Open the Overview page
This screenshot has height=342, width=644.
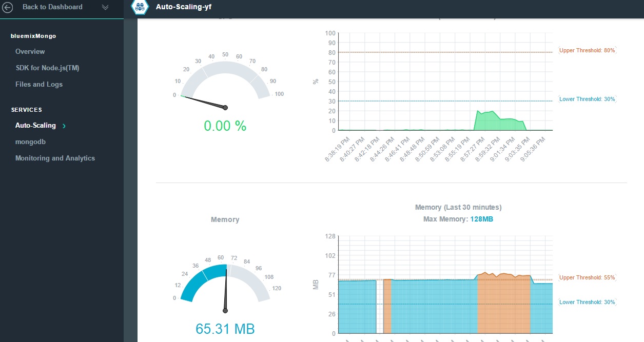pos(30,51)
